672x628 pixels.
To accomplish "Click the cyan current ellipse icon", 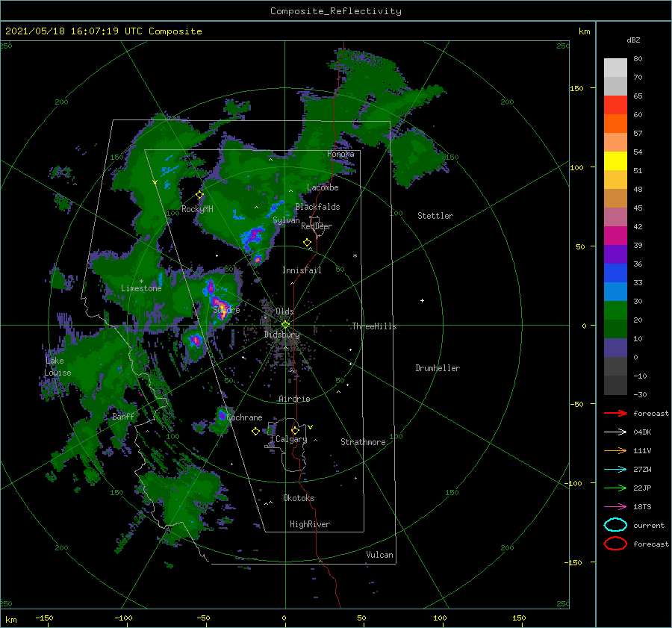I will point(615,525).
